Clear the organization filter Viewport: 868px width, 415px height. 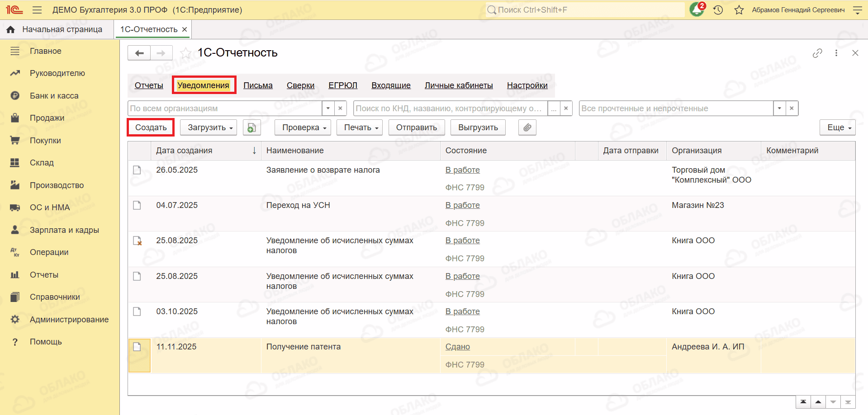(x=340, y=108)
